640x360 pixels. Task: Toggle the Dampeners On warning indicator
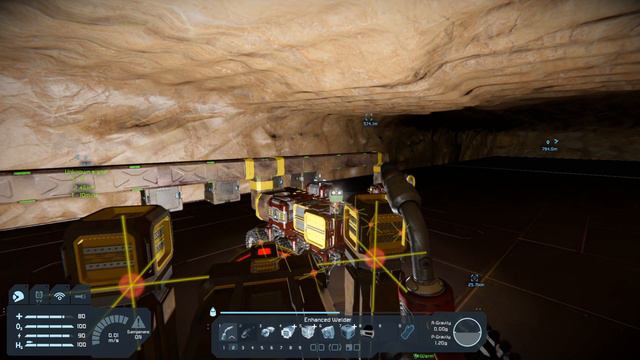tap(138, 327)
